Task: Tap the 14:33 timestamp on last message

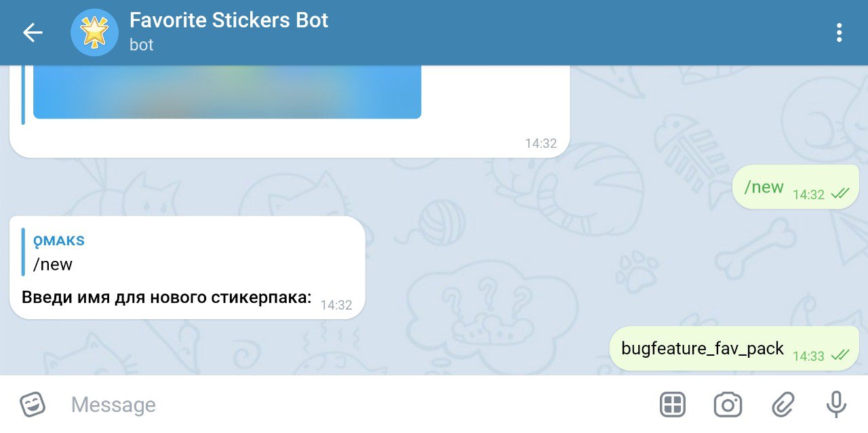Action: point(808,356)
